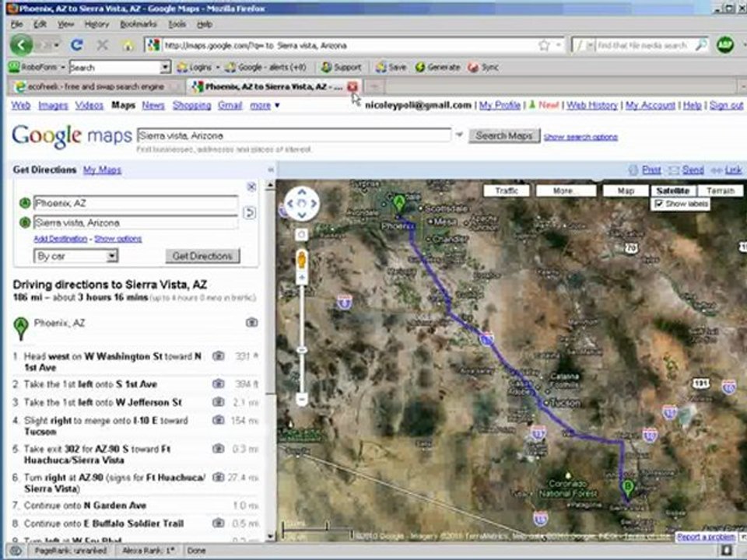Expand the Google more menu
The width and height of the screenshot is (747, 560).
pyautogui.click(x=265, y=105)
